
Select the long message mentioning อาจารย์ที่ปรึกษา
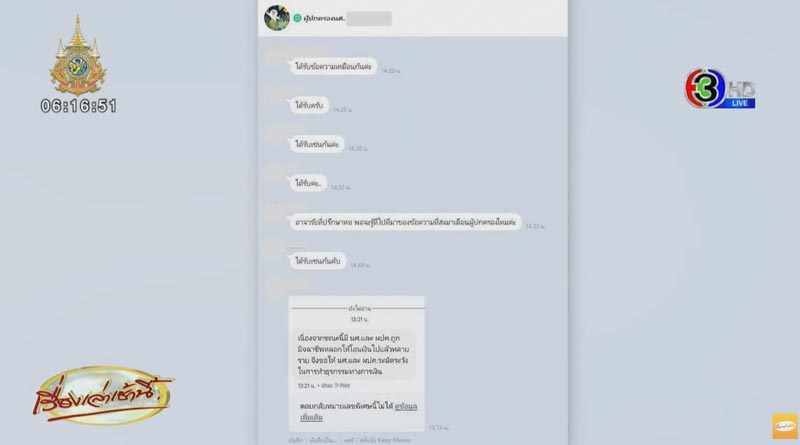tap(406, 222)
